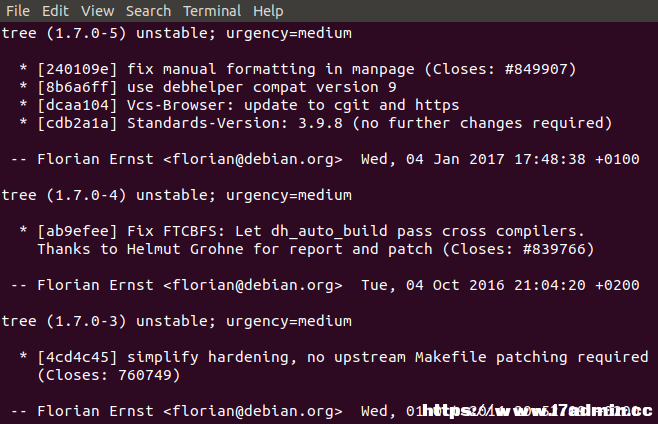Open the Terminal menu
This screenshot has width=658, height=424.
212,11
